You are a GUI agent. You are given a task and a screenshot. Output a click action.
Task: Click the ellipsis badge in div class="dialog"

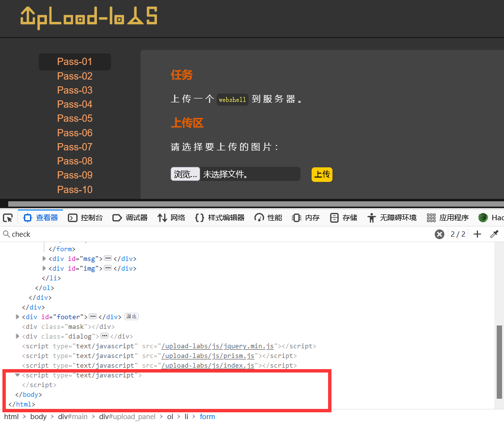click(x=105, y=336)
